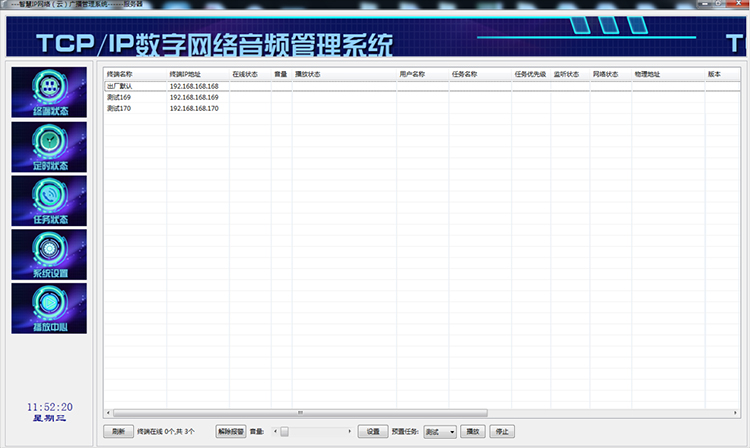The width and height of the screenshot is (750, 448).
Task: Click the 在线状态 column header
Action: coord(245,74)
